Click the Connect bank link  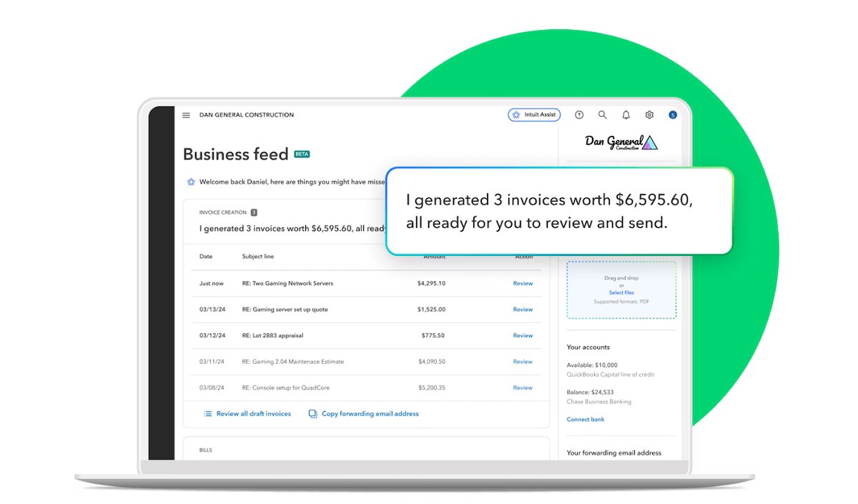coord(586,420)
